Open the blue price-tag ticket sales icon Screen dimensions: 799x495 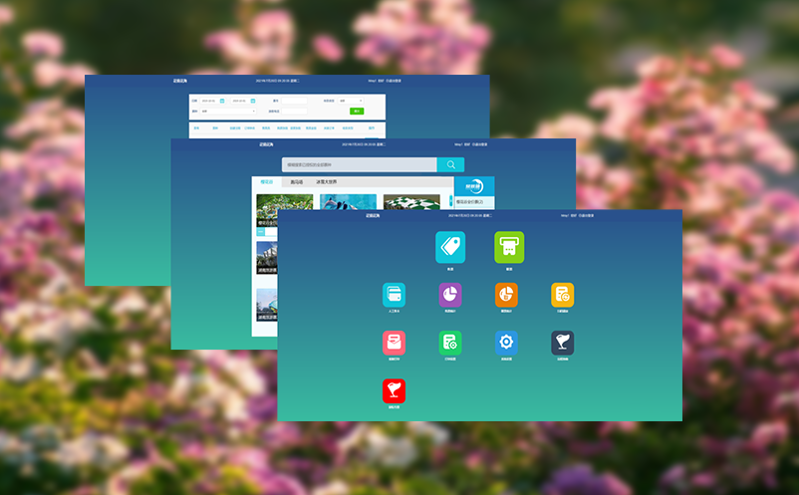(x=450, y=247)
